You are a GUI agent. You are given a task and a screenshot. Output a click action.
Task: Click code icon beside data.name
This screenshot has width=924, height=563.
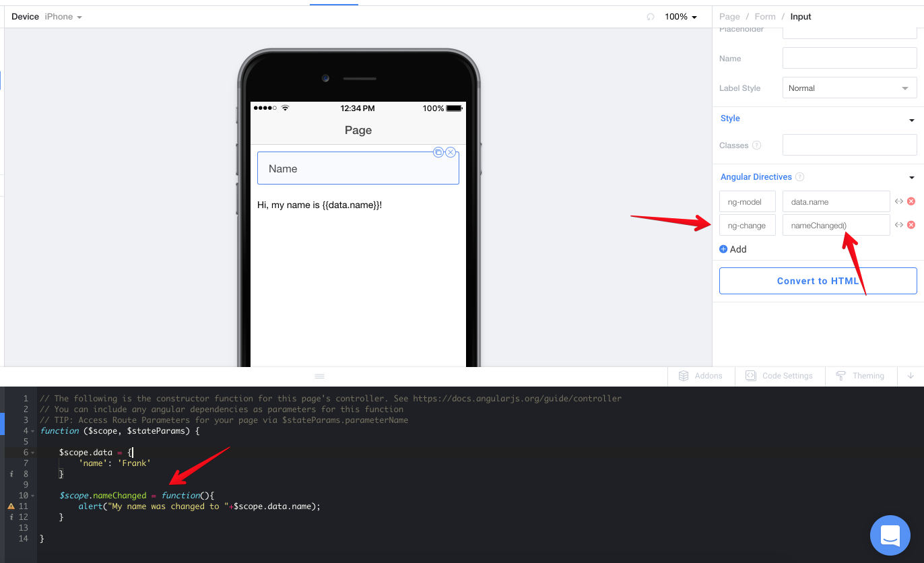click(898, 201)
